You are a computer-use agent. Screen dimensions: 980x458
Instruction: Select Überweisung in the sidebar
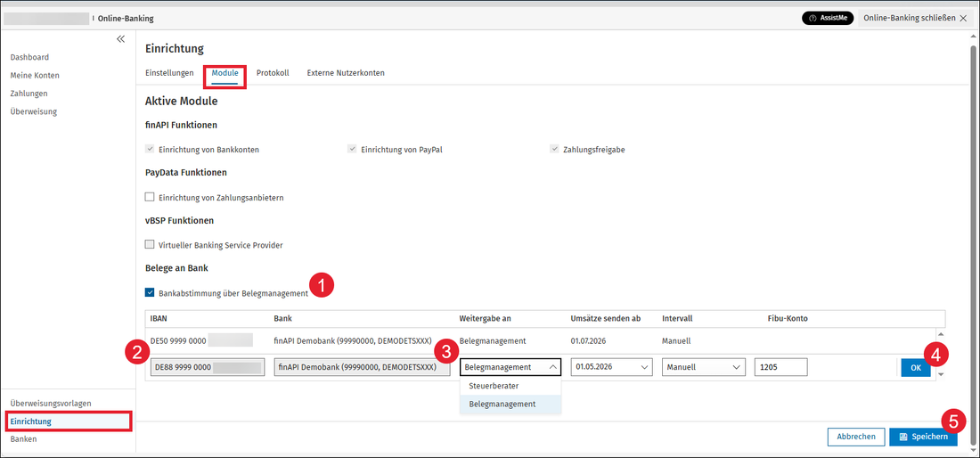[34, 111]
